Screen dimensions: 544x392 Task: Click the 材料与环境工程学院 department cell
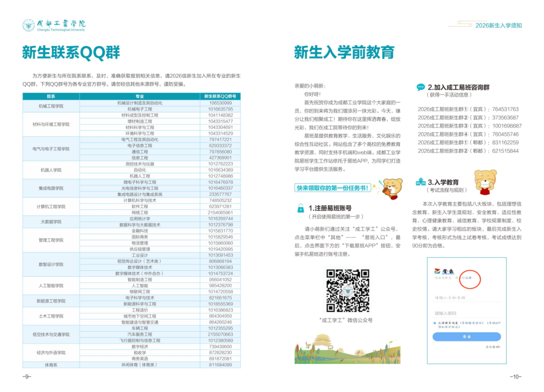click(x=51, y=124)
